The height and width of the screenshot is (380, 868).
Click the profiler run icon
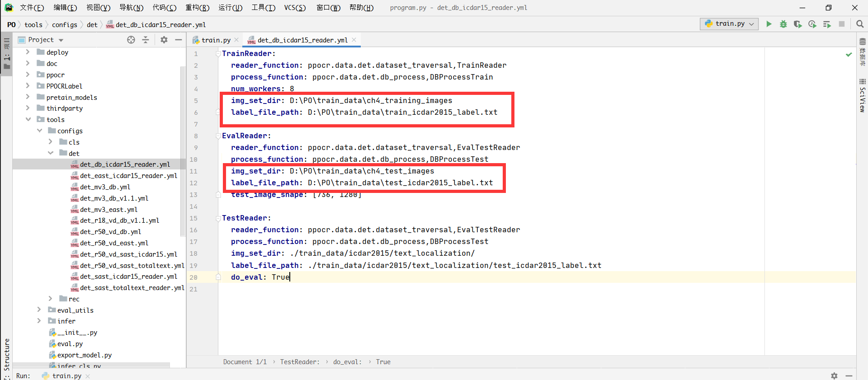click(812, 24)
